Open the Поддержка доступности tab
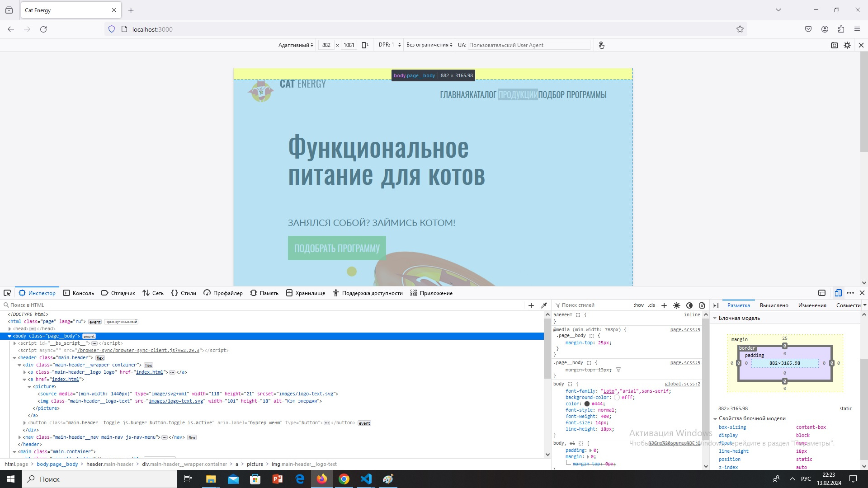The height and width of the screenshot is (488, 868). click(368, 293)
